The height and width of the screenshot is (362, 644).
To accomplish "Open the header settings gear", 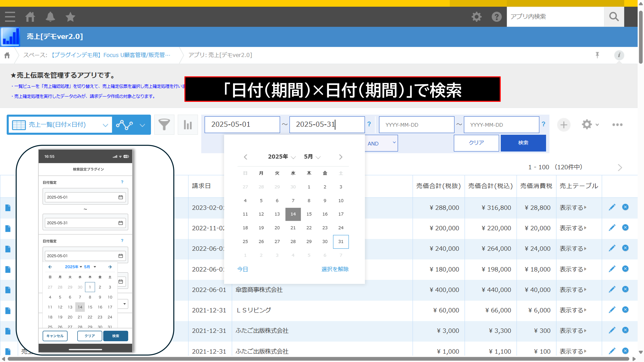I will click(477, 17).
